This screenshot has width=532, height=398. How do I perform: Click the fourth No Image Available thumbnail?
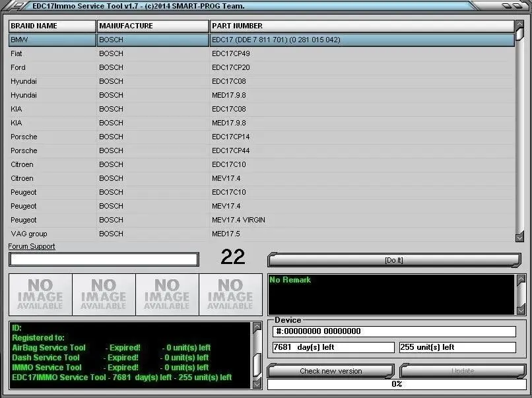point(231,294)
